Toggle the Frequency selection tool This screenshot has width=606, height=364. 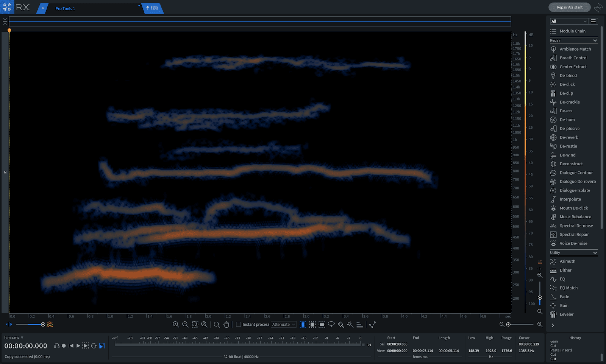coord(322,324)
